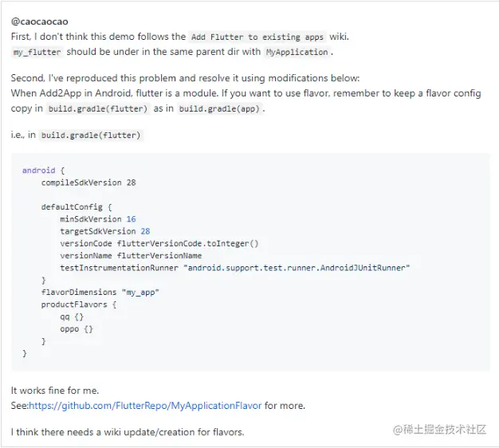Viewport: 499px width, 448px height.
Task: Click the versionName flutterVersionName line
Action: [131, 255]
